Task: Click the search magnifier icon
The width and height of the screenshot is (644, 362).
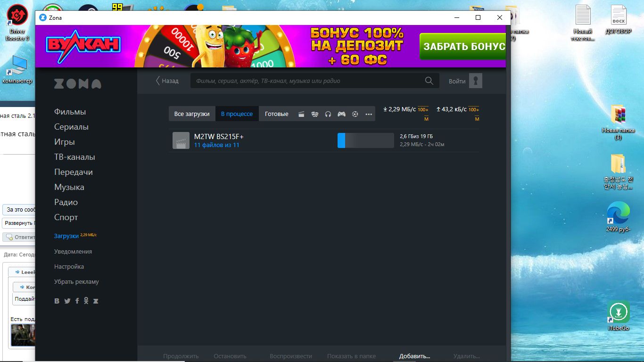Action: click(429, 81)
